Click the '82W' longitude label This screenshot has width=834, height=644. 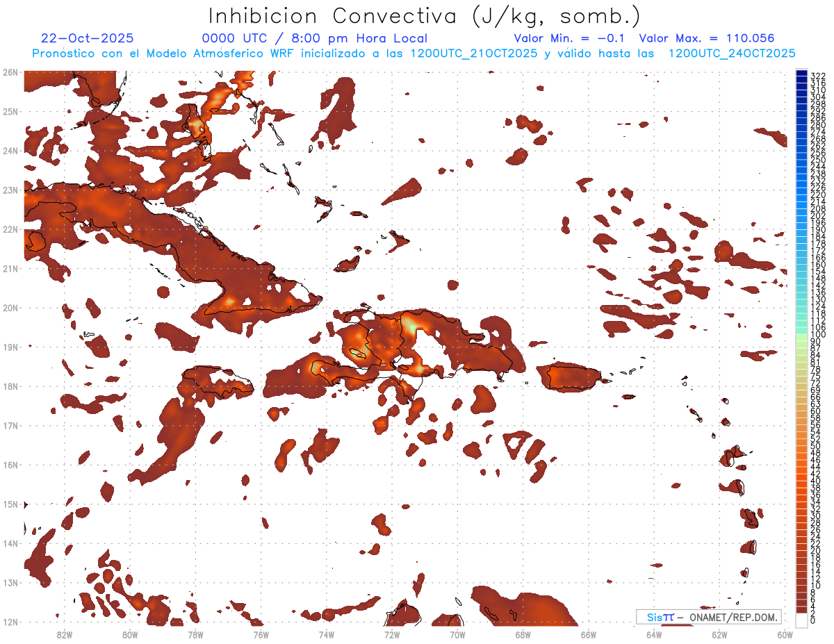pos(64,634)
